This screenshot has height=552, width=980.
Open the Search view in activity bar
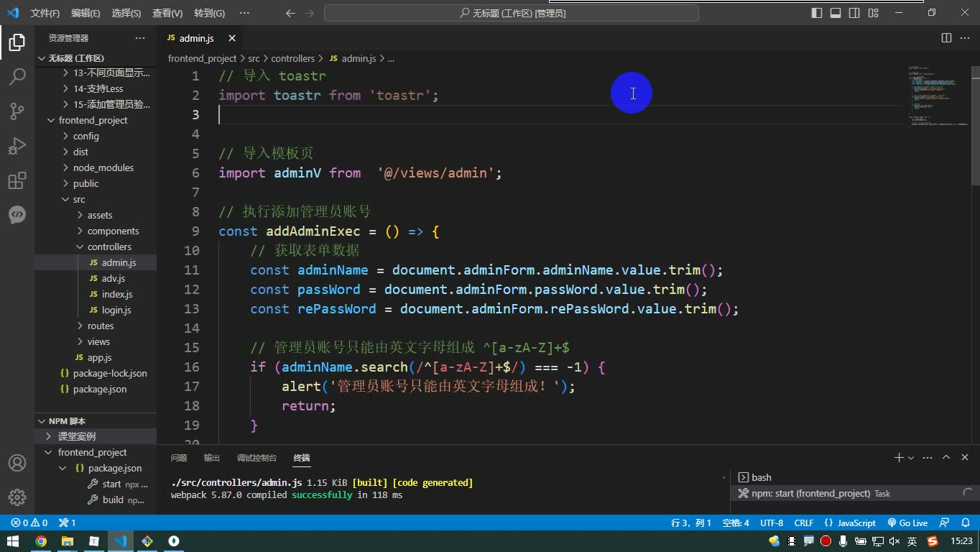click(x=17, y=76)
